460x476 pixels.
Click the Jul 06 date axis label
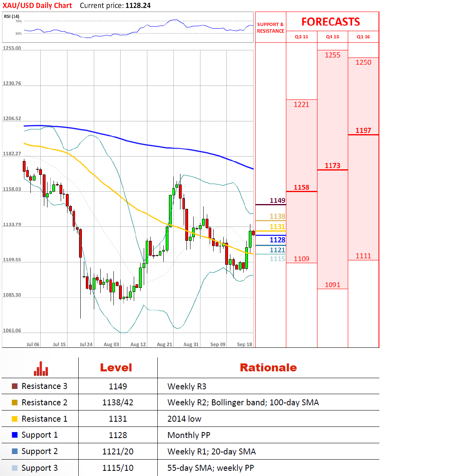point(33,345)
